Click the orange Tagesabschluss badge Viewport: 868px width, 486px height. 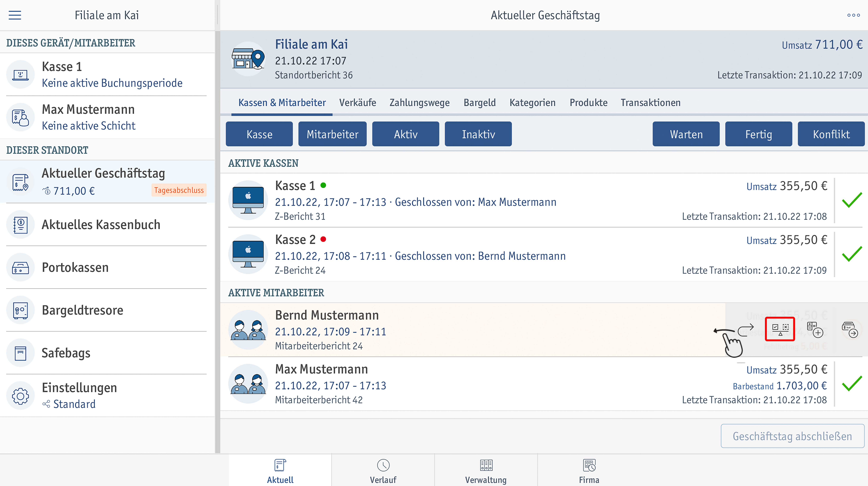[179, 190]
